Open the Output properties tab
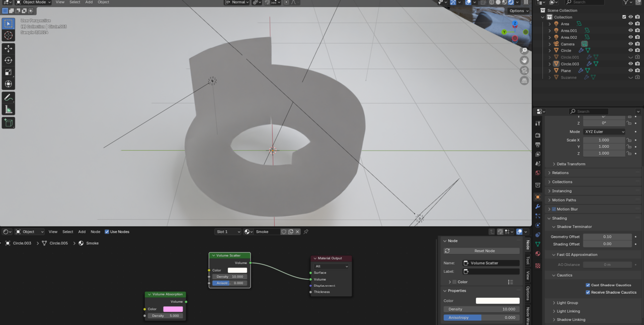The image size is (644, 325). [538, 145]
